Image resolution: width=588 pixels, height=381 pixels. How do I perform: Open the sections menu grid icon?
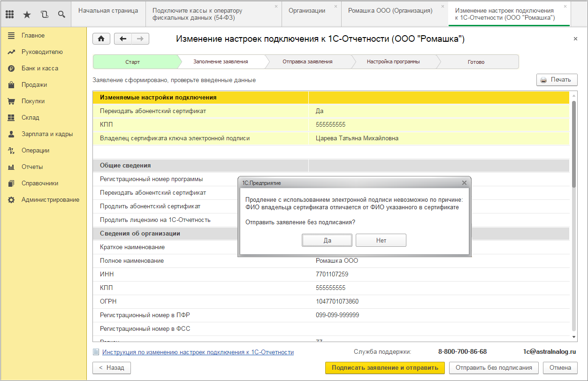9,14
